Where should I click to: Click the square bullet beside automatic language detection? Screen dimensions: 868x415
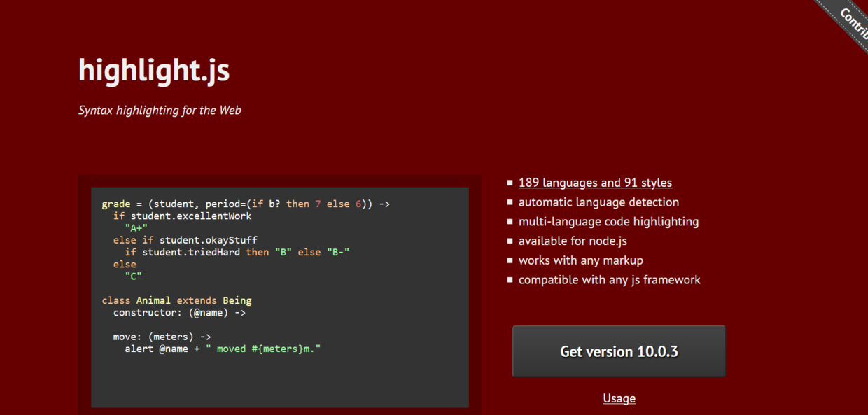[510, 202]
